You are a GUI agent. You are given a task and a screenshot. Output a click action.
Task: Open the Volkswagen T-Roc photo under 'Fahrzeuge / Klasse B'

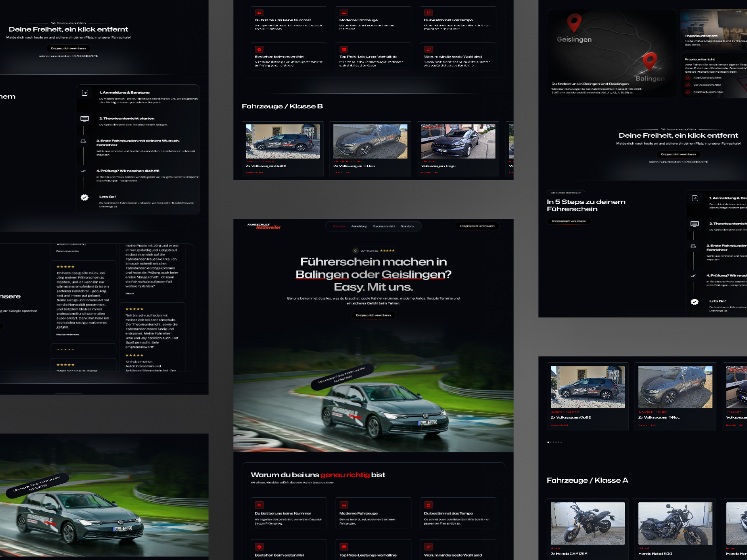click(x=370, y=141)
